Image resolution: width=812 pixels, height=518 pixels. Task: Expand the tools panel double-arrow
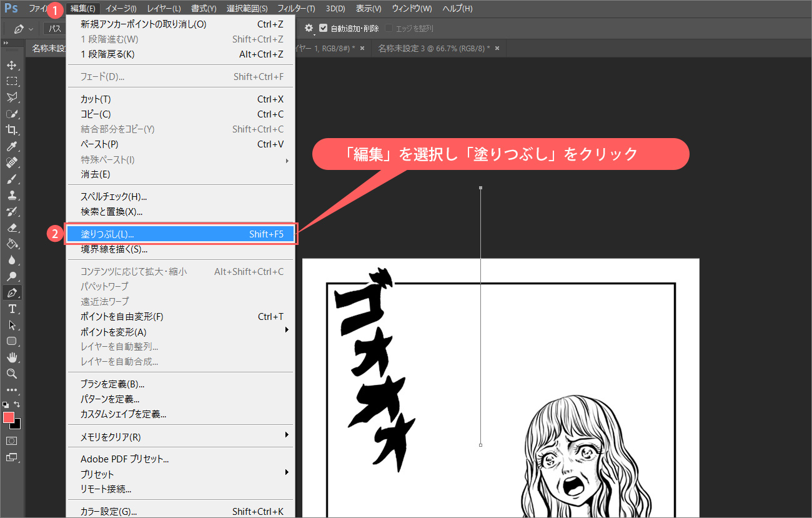(x=6, y=43)
